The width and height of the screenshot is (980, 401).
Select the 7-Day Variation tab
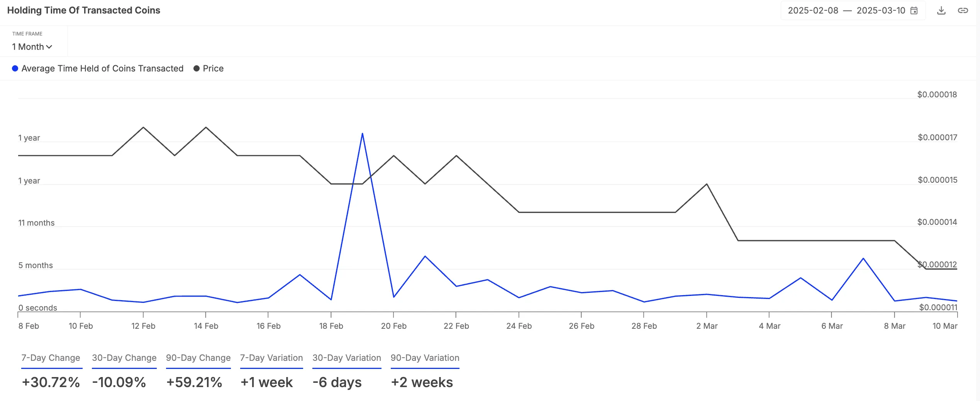tap(271, 358)
